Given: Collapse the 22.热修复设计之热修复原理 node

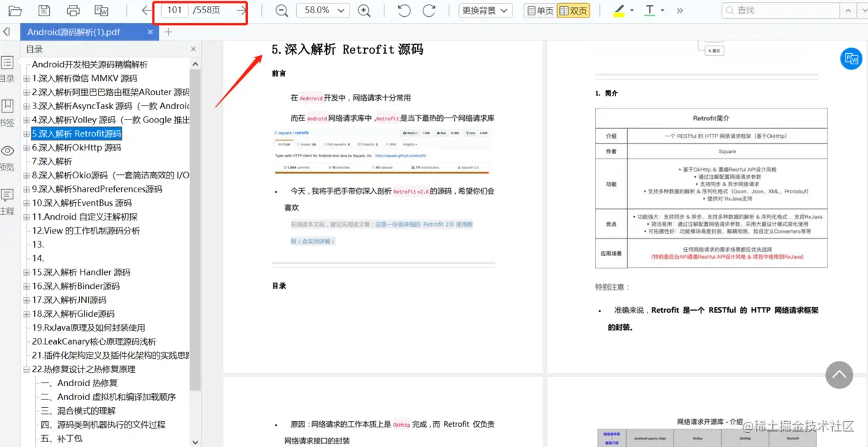Looking at the screenshot, I should click(x=27, y=369).
